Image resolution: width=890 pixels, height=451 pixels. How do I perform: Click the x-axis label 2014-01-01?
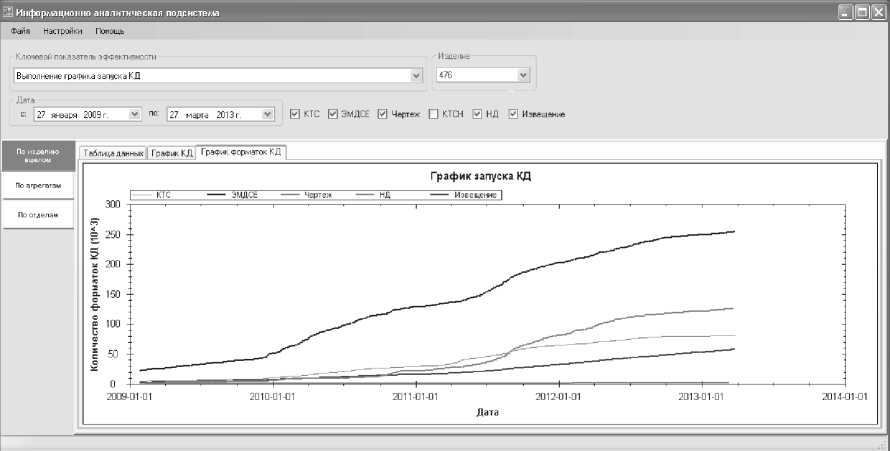[845, 397]
